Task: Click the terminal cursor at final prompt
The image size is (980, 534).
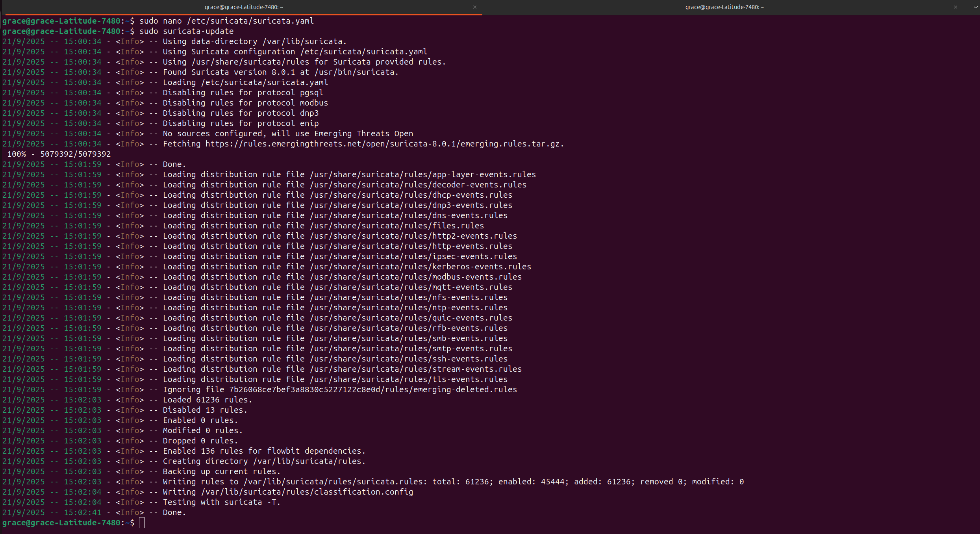Action: (142, 523)
